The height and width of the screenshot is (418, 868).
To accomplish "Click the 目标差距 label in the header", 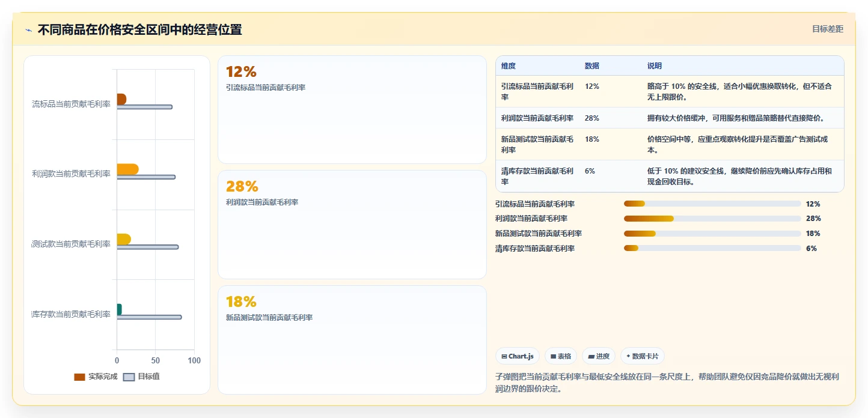I will pos(828,29).
